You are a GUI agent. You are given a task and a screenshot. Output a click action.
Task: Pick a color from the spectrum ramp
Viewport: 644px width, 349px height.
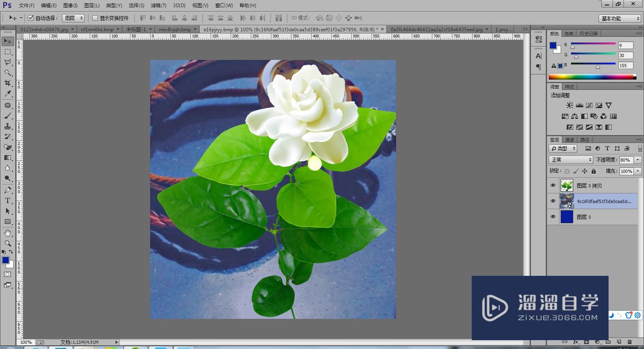click(592, 77)
